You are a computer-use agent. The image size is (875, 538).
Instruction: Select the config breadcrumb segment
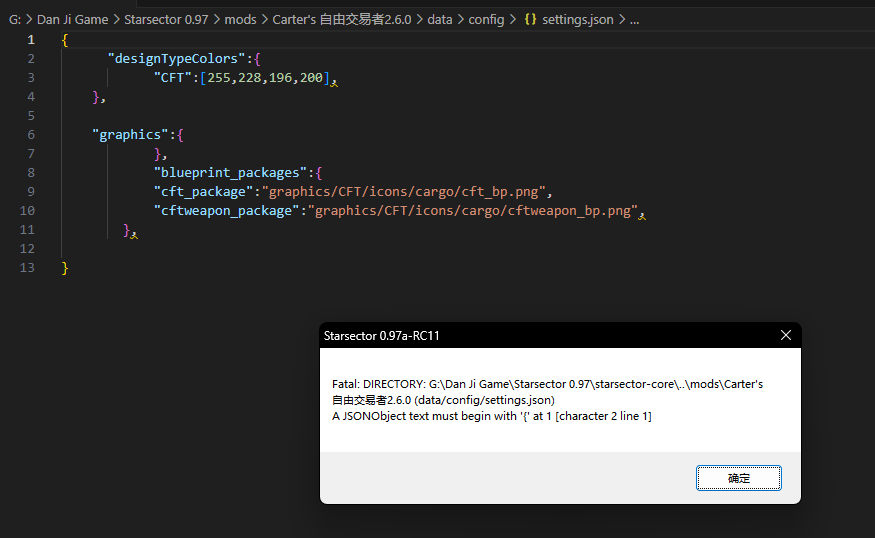click(x=486, y=20)
